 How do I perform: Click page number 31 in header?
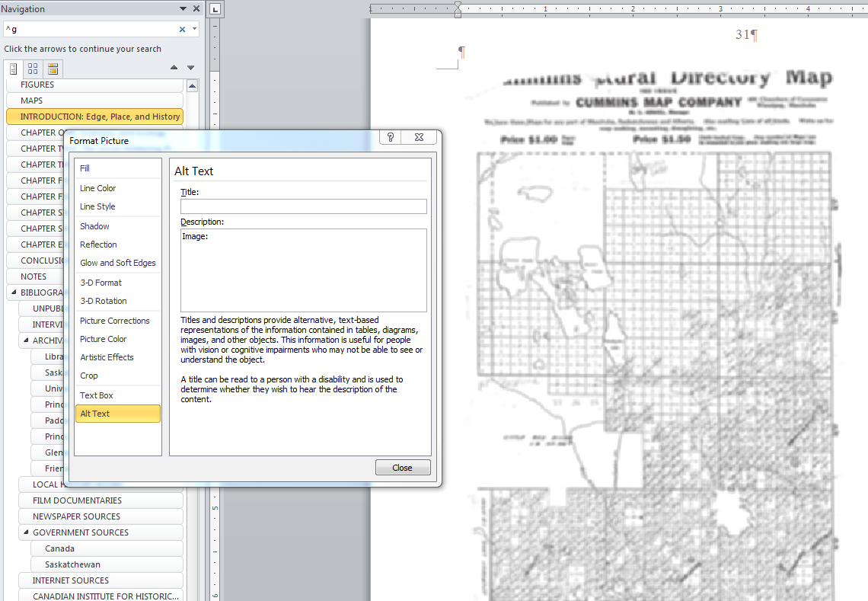(742, 34)
